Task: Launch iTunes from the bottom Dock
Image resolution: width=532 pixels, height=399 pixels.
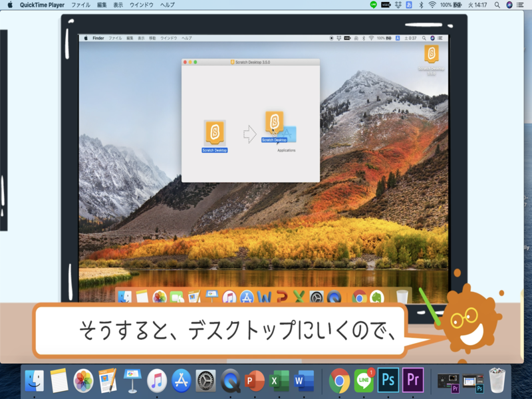Action: point(157,380)
